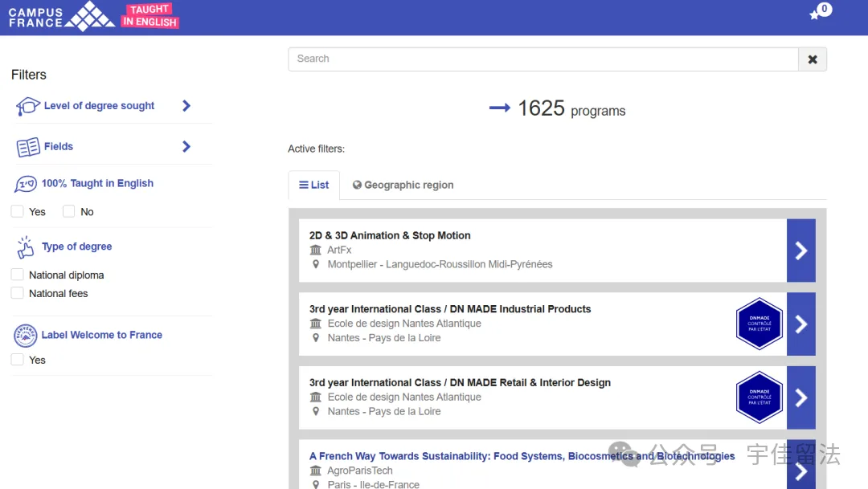Tick the National fees checkbox
Viewport: 868px width, 489px height.
pos(18,292)
